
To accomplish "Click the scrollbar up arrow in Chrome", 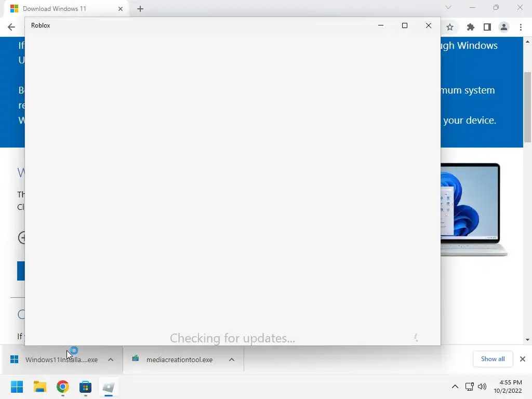I will (528, 42).
